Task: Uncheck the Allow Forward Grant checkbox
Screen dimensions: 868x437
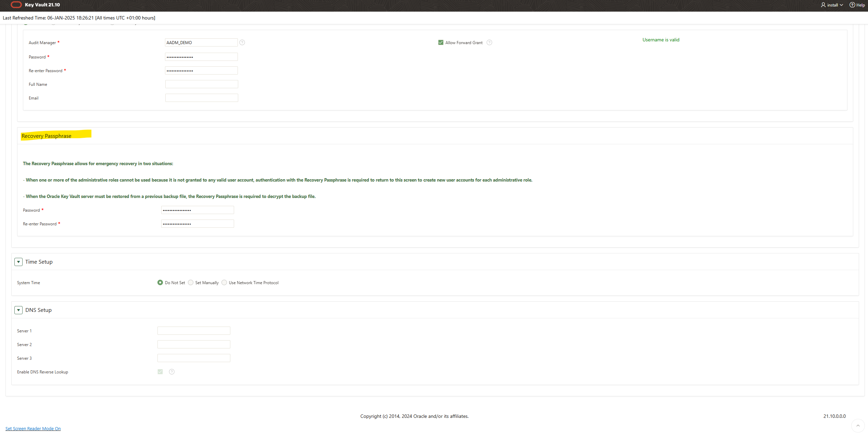Action: (x=441, y=42)
